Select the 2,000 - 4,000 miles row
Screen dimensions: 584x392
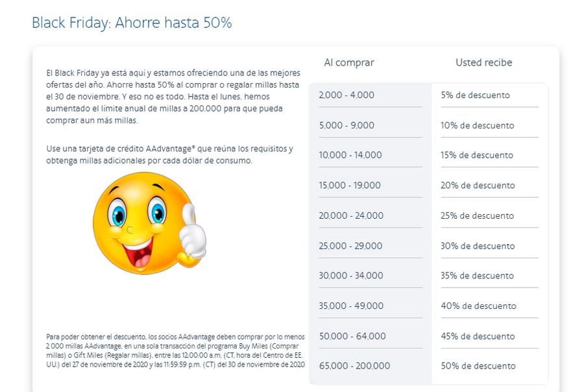tap(428, 95)
